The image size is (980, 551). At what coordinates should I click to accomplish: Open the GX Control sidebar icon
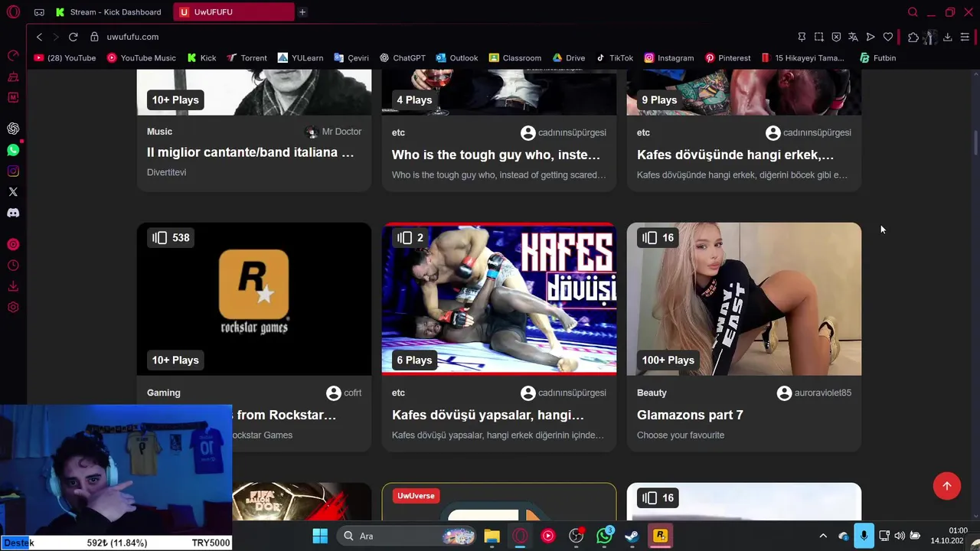[13, 56]
